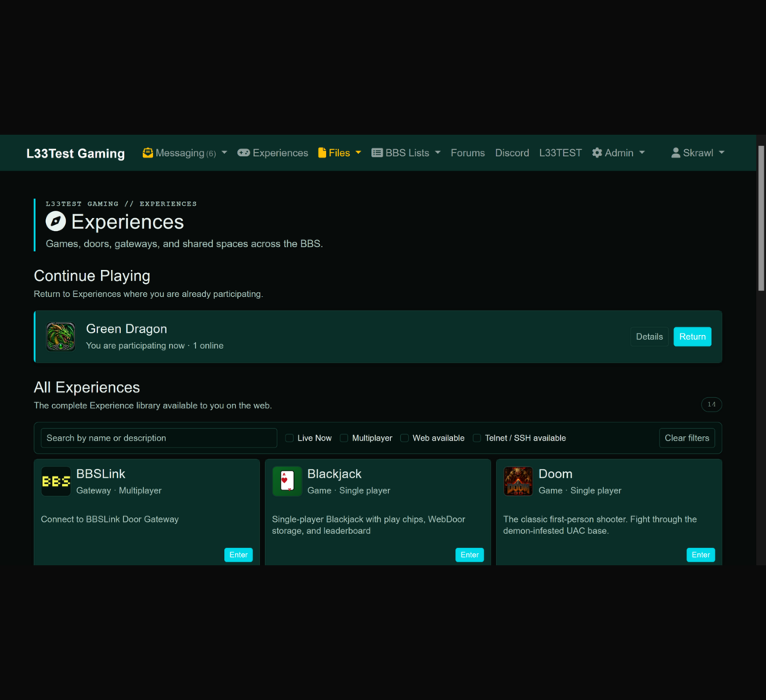Click the BBSLink logo icon
This screenshot has height=700, width=766.
[x=56, y=481]
